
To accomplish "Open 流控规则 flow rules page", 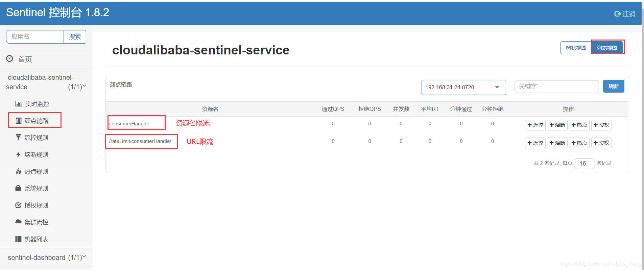I will pos(36,138).
